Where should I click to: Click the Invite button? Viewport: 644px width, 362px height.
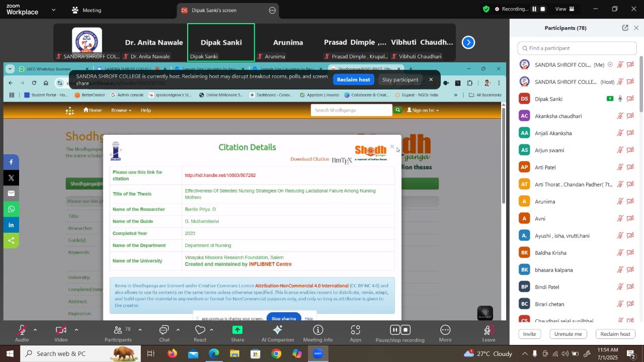coord(529,334)
